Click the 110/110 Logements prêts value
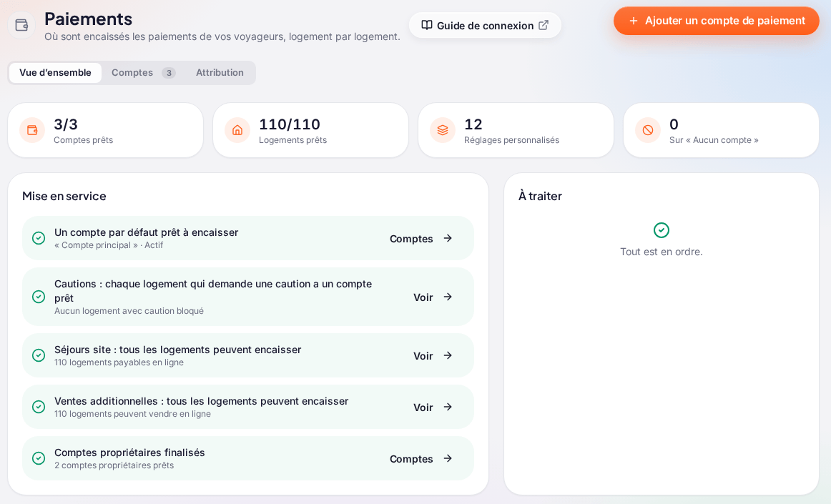Image resolution: width=831 pixels, height=504 pixels. [290, 124]
